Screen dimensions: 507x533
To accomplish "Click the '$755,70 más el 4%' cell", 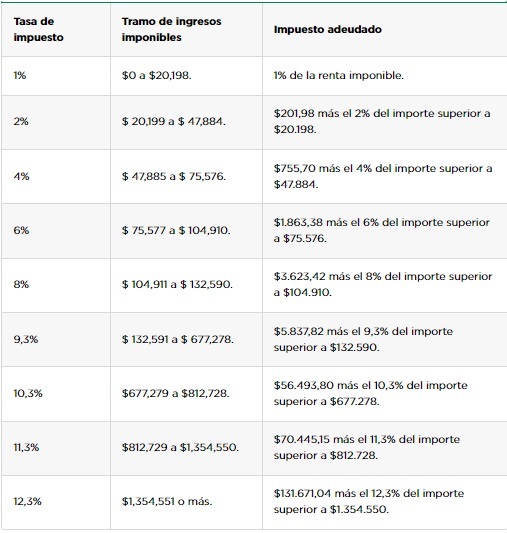I will pos(383,176).
